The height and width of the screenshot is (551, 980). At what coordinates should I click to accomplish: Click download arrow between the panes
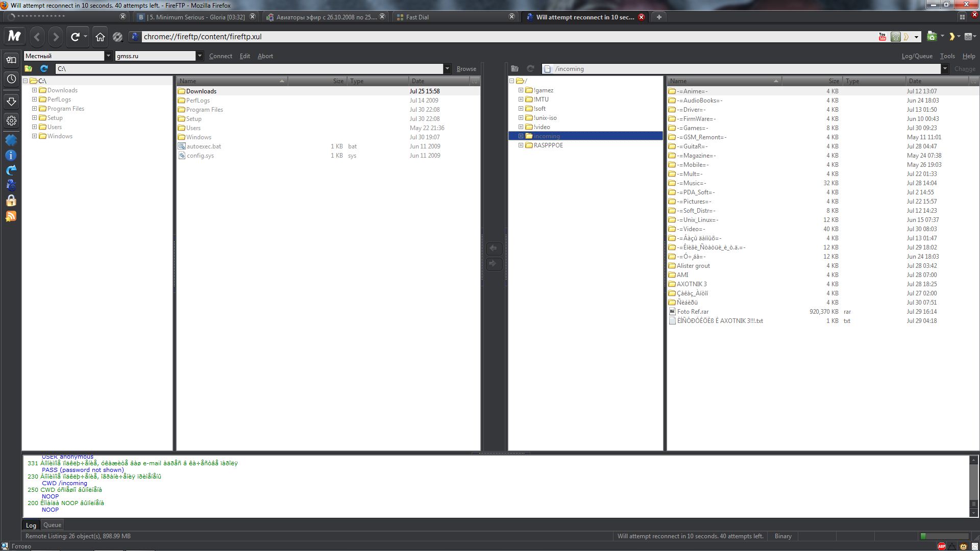pos(493,248)
